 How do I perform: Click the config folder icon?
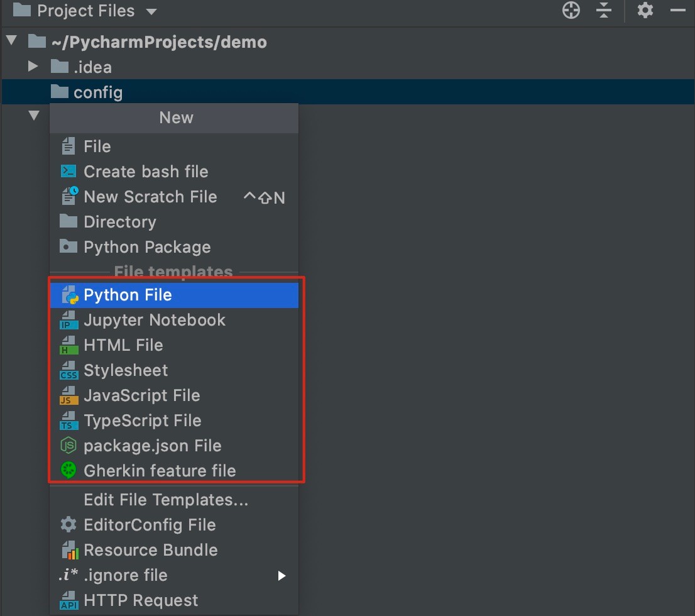60,92
